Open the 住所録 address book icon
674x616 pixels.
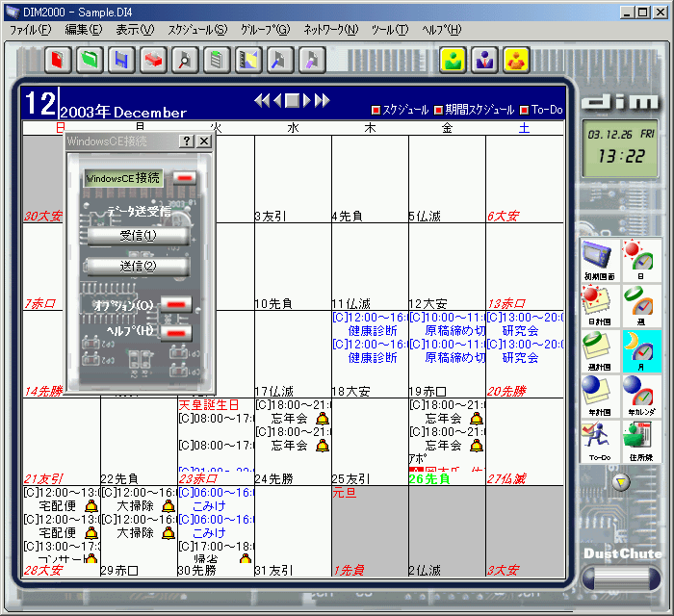(x=638, y=441)
